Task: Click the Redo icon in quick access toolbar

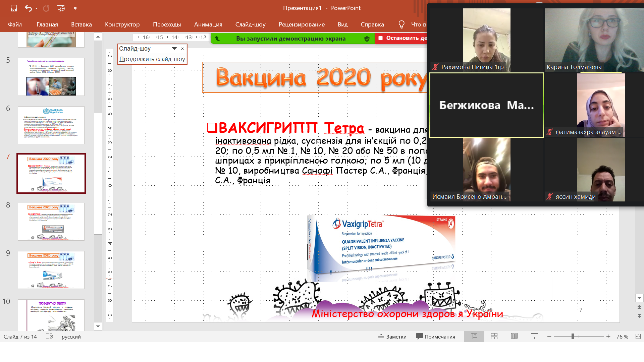Action: [x=46, y=8]
